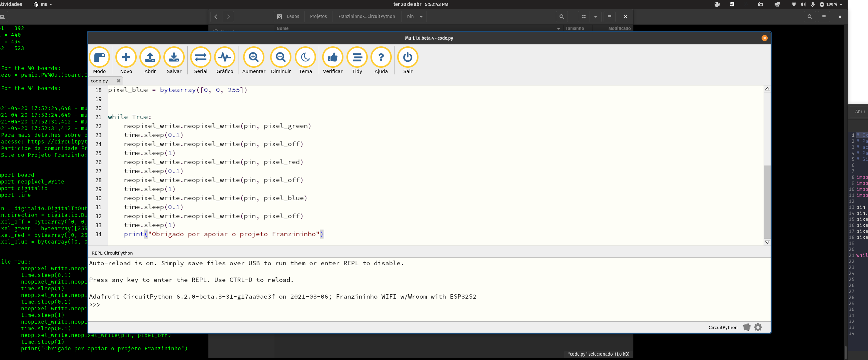Increase font size with Aumentar
Viewport: 868px width, 360px height.
[254, 60]
